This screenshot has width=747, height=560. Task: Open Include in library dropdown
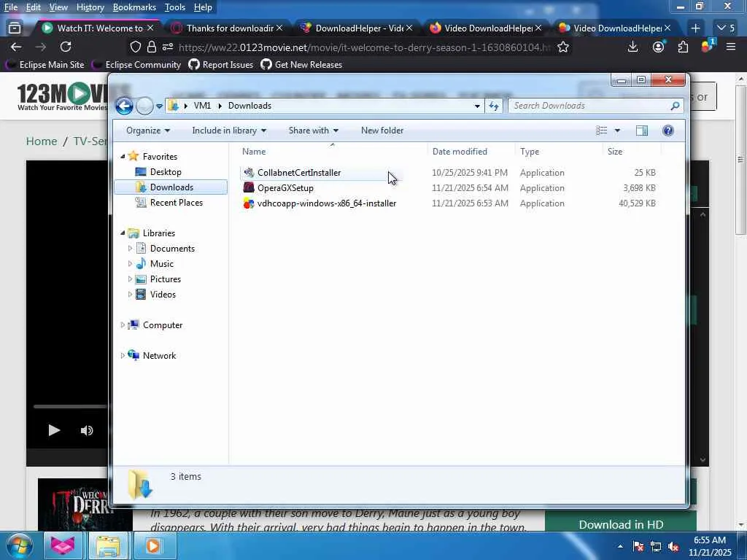click(229, 131)
